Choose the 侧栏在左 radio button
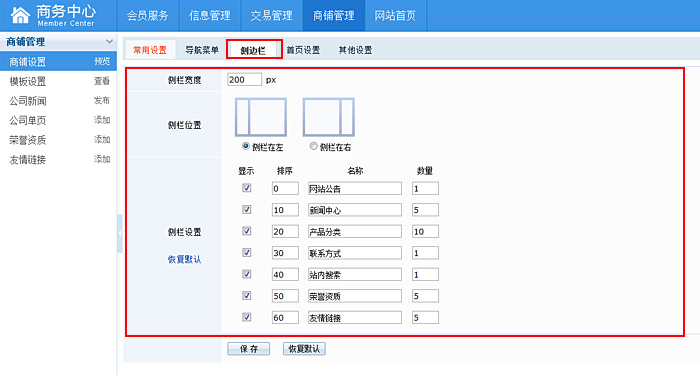The height and width of the screenshot is (375, 700). coord(246,146)
